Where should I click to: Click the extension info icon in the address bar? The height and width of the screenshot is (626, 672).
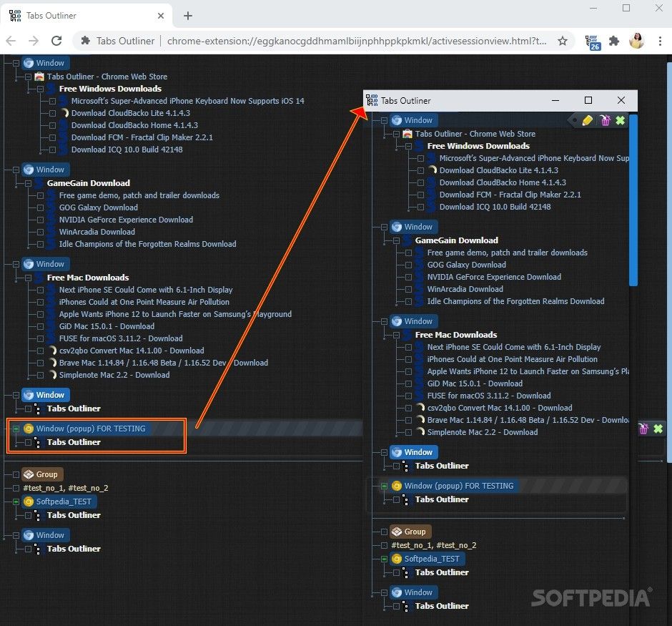pos(86,41)
